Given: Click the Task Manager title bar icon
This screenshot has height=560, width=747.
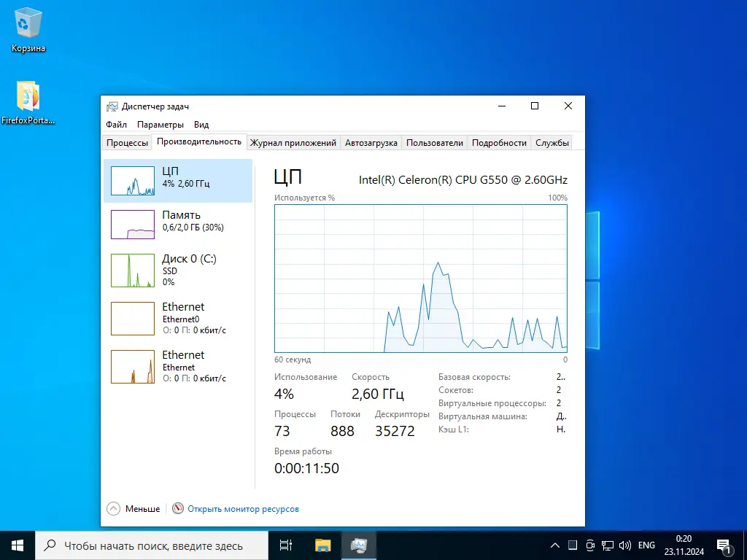Looking at the screenshot, I should (x=112, y=106).
